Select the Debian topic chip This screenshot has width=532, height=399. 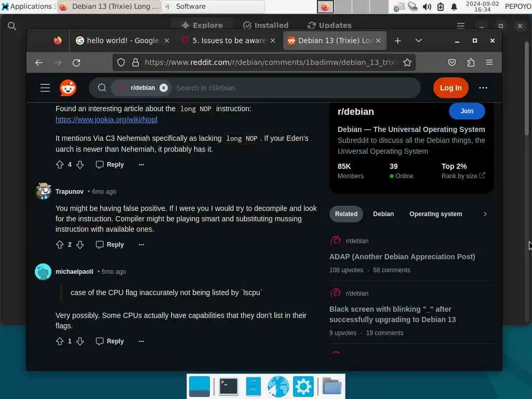click(383, 214)
